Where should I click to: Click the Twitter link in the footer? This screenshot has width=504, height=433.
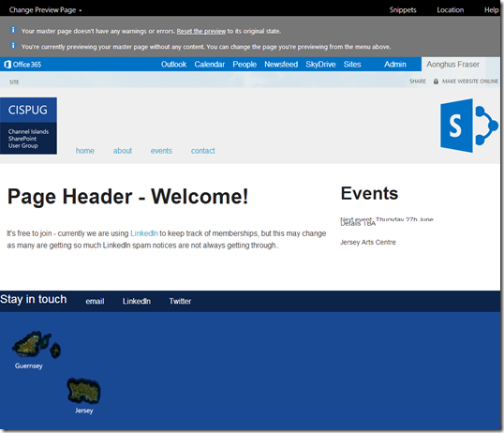point(180,301)
